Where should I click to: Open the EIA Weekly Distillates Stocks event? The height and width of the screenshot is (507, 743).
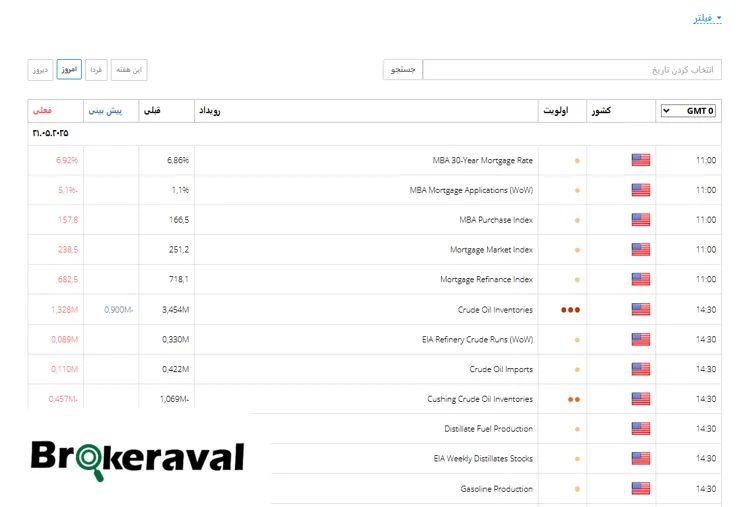tap(482, 459)
